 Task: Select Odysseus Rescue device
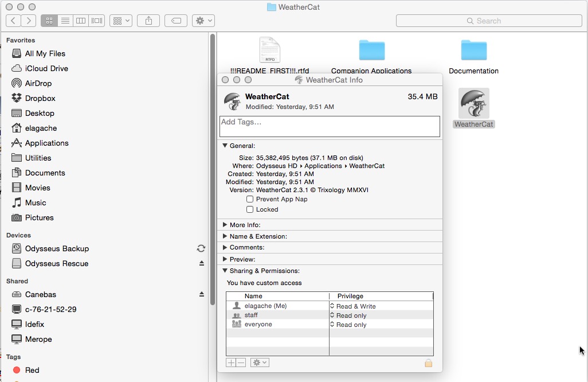tap(57, 263)
